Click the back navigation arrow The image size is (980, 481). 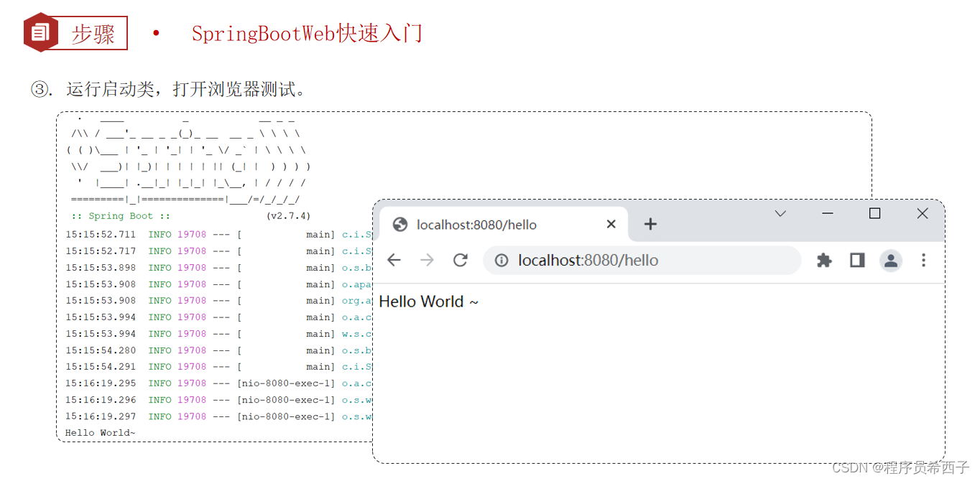click(x=394, y=261)
